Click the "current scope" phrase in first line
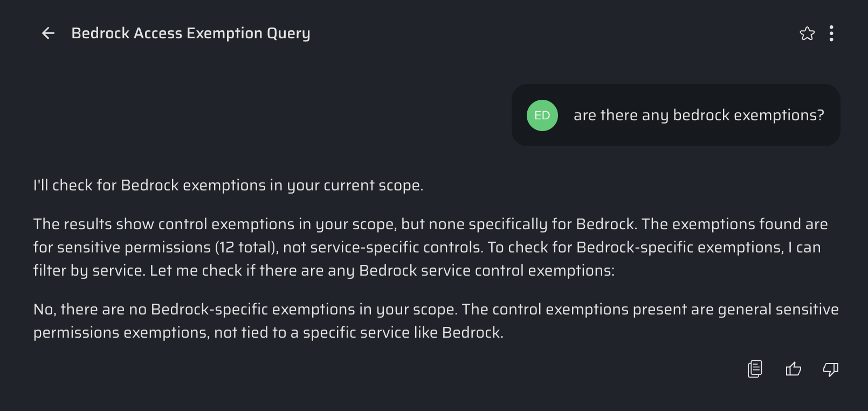 372,186
